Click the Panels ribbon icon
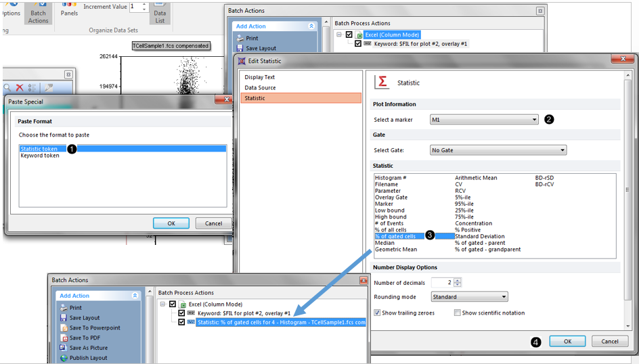 [x=69, y=9]
